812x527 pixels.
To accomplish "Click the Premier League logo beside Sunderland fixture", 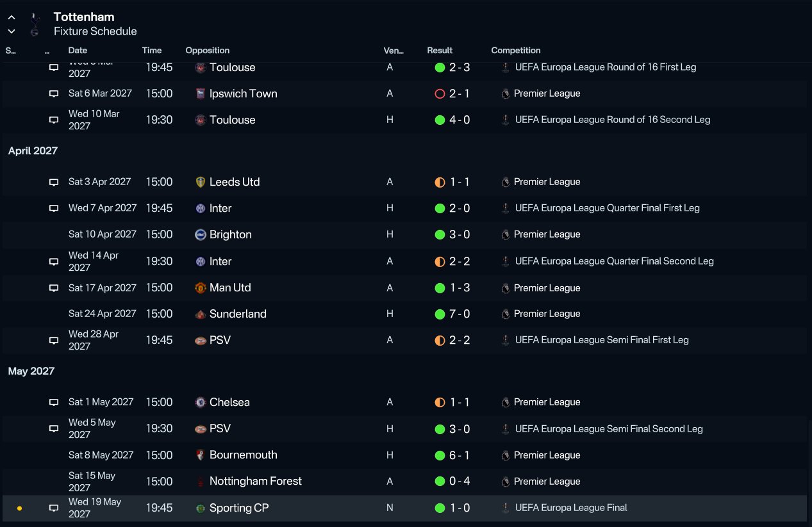I will [x=506, y=314].
